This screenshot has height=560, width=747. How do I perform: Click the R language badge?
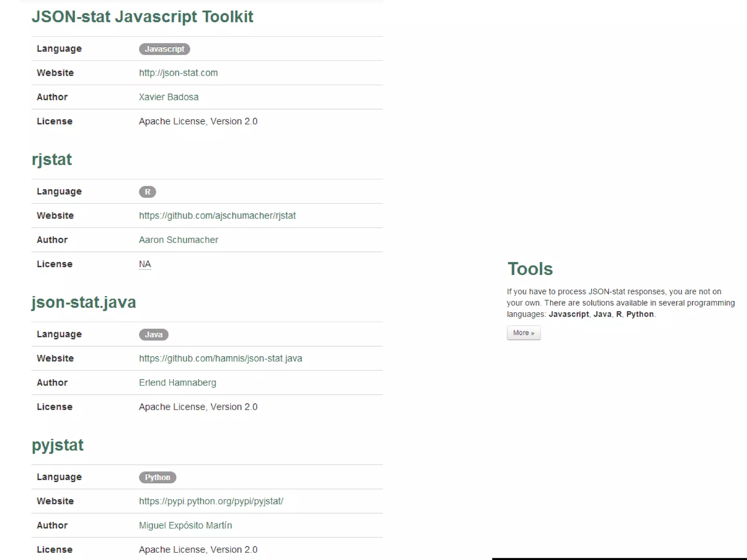click(147, 192)
